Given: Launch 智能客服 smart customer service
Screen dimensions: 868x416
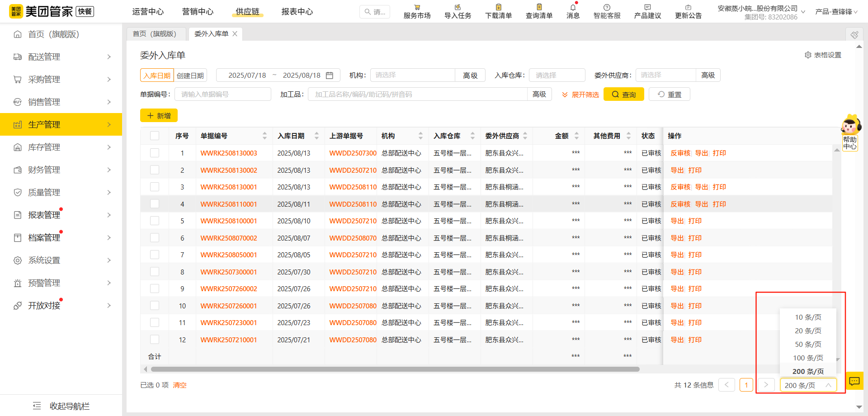Looking at the screenshot, I should 606,11.
